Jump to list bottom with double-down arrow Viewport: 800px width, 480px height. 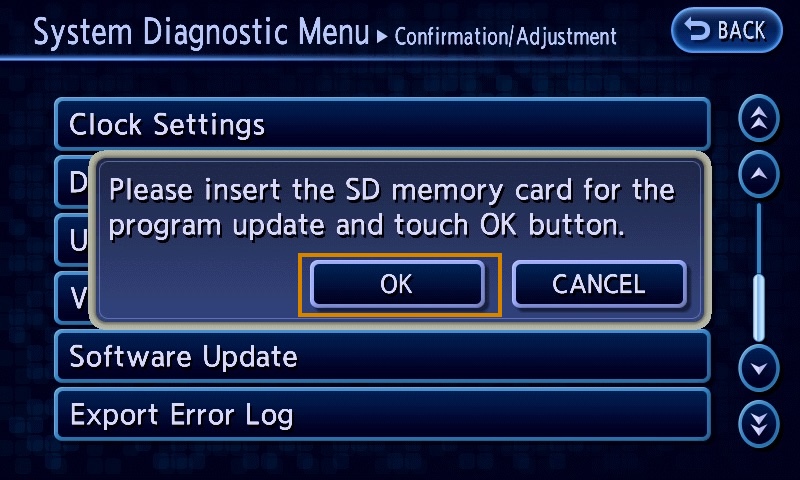(759, 424)
